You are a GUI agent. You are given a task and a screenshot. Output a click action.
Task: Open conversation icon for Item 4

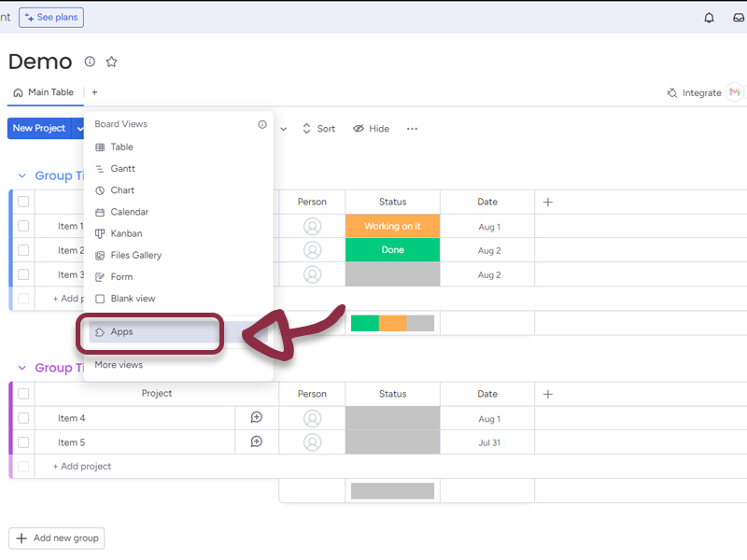coord(257,418)
